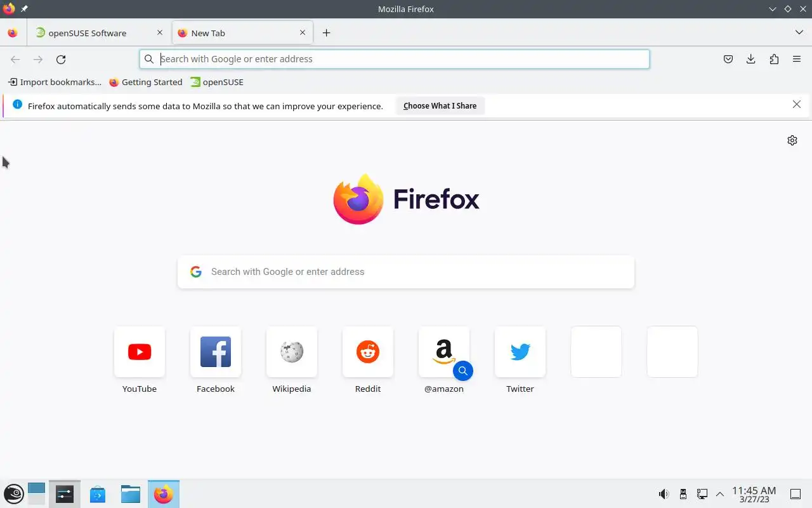
Task: Open the pinned Firefox tab
Action: tap(13, 33)
